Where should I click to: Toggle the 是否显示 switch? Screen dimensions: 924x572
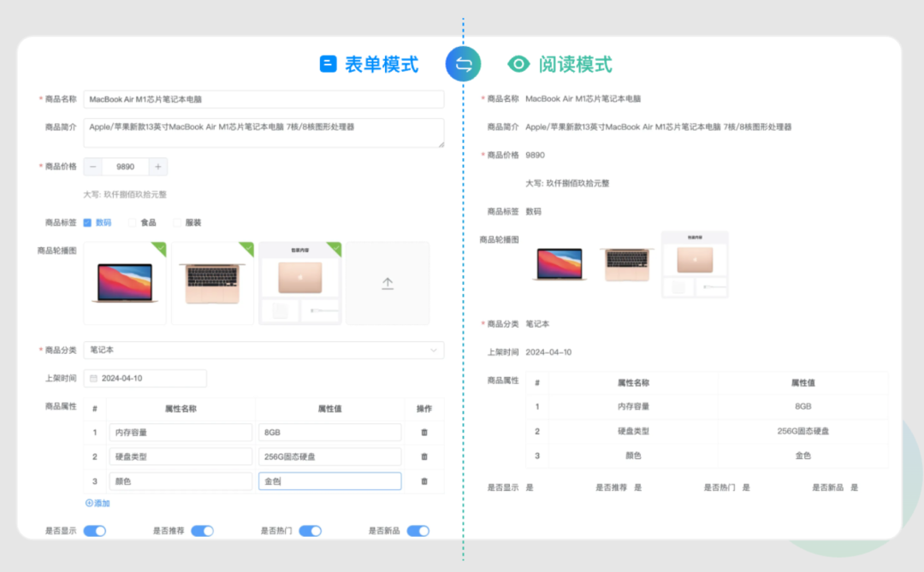[x=94, y=531]
